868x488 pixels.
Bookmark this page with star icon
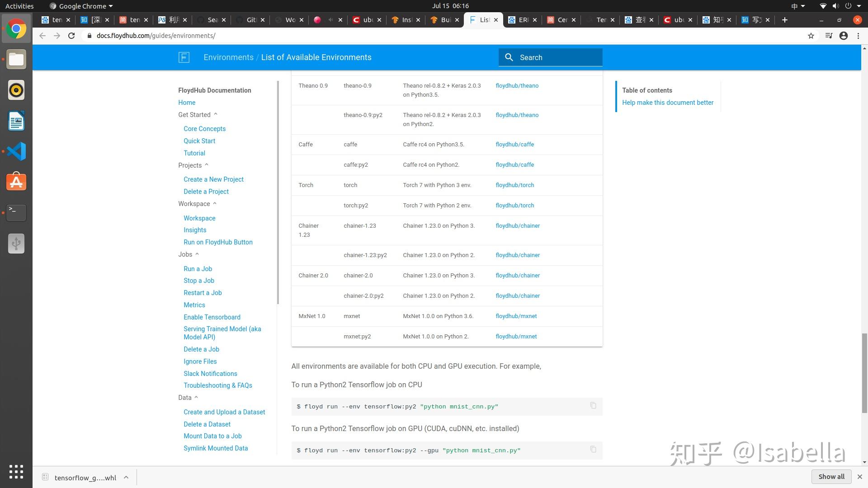[x=811, y=36]
